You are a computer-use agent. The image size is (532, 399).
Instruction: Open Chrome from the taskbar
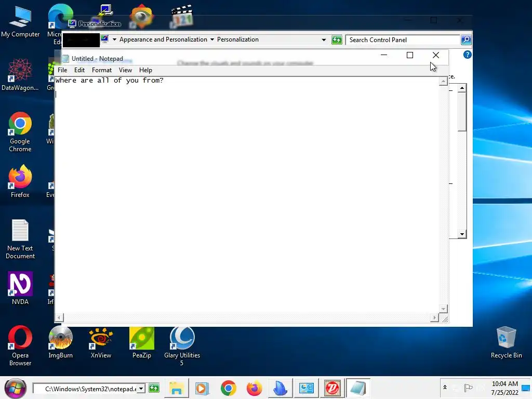(229, 388)
